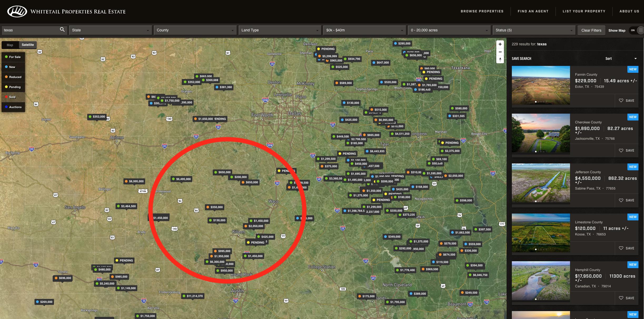Open the $5,240,000 map marker
644x319 pixels.
click(105, 284)
